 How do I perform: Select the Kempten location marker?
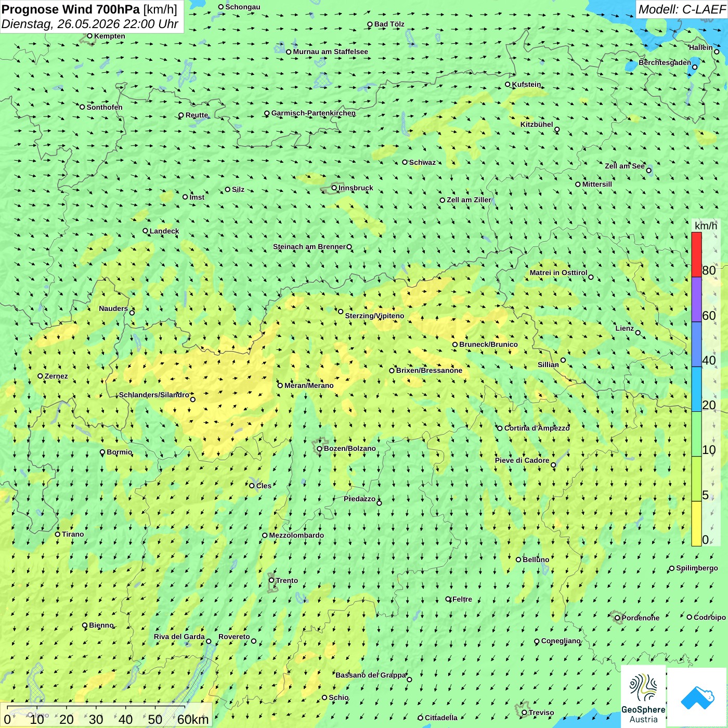click(x=90, y=36)
